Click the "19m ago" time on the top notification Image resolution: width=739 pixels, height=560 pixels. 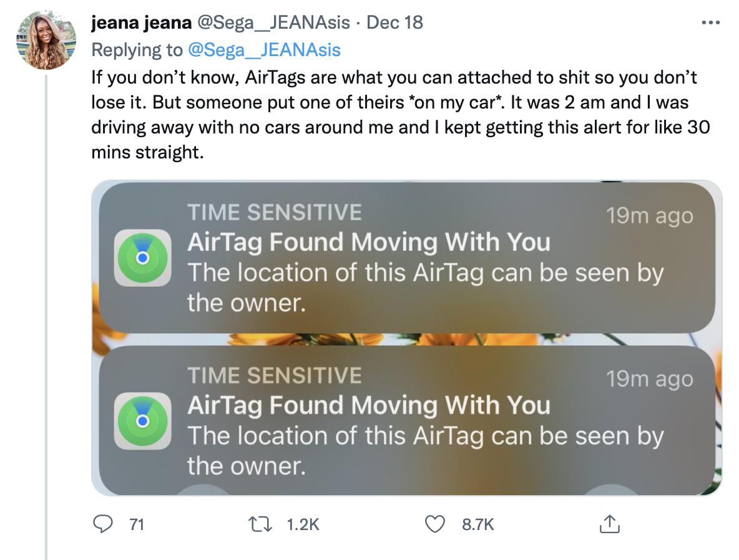coord(649,216)
